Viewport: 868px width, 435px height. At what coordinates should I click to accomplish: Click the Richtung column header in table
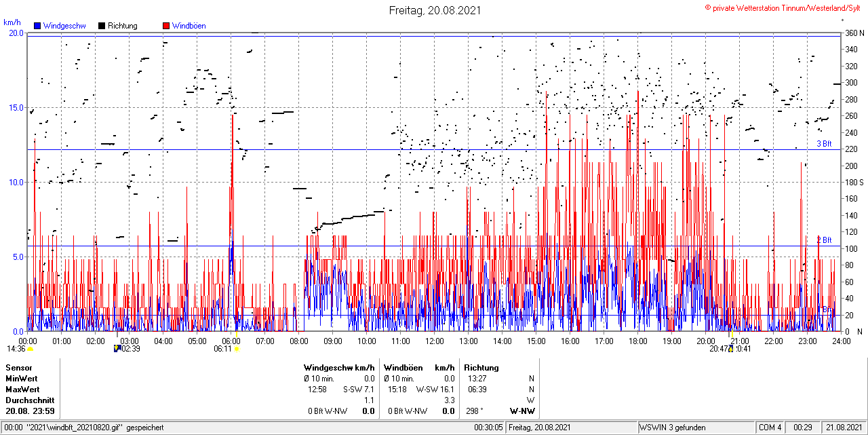[x=481, y=367]
